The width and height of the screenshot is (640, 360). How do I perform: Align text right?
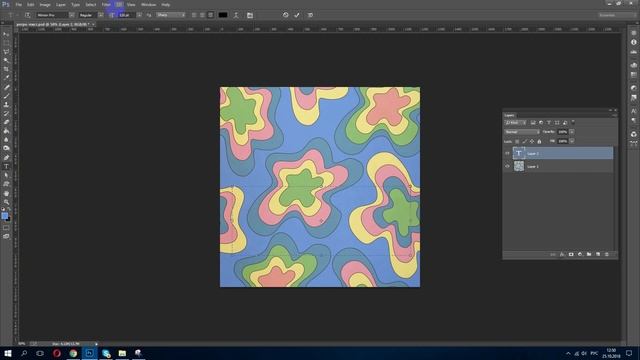tap(211, 15)
